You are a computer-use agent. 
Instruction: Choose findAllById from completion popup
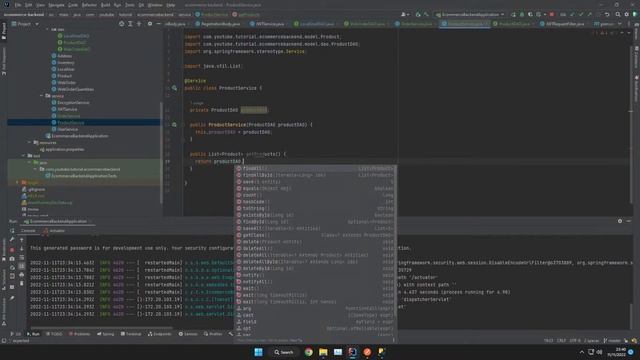click(x=315, y=175)
